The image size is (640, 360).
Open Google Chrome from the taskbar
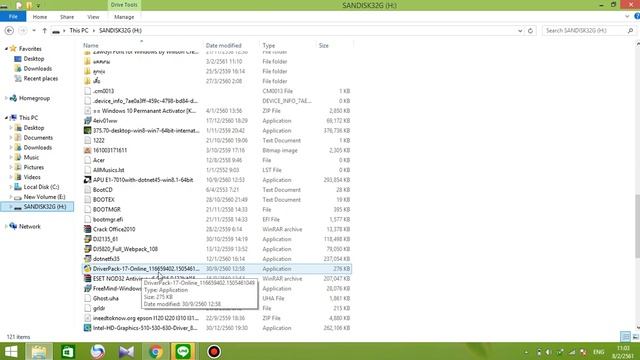[155, 351]
